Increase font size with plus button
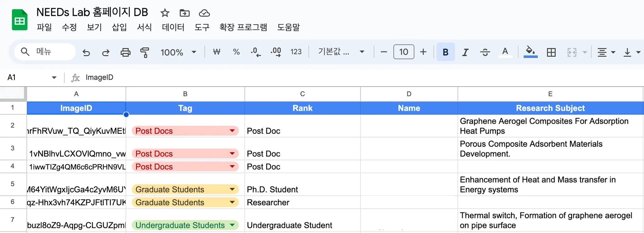Screen dimensions: 644x233 point(423,52)
